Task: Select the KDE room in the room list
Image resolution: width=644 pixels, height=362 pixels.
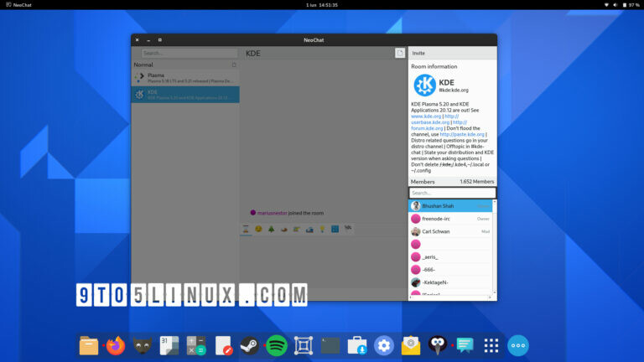Action: 185,95
